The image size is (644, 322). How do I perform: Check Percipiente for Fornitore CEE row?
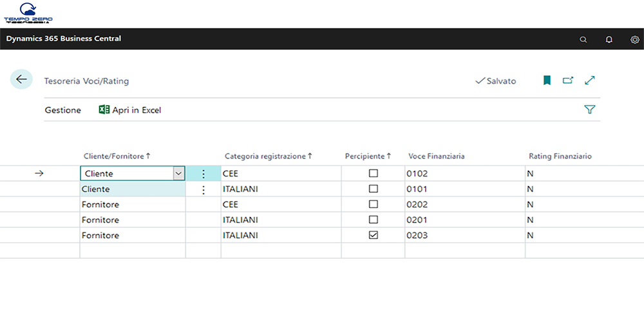tap(374, 204)
